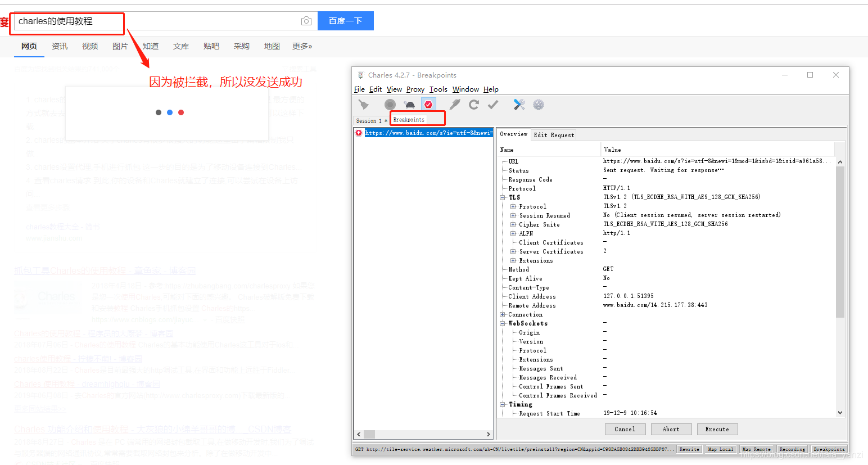Toggle the Map Remote status bar button

pos(756,449)
